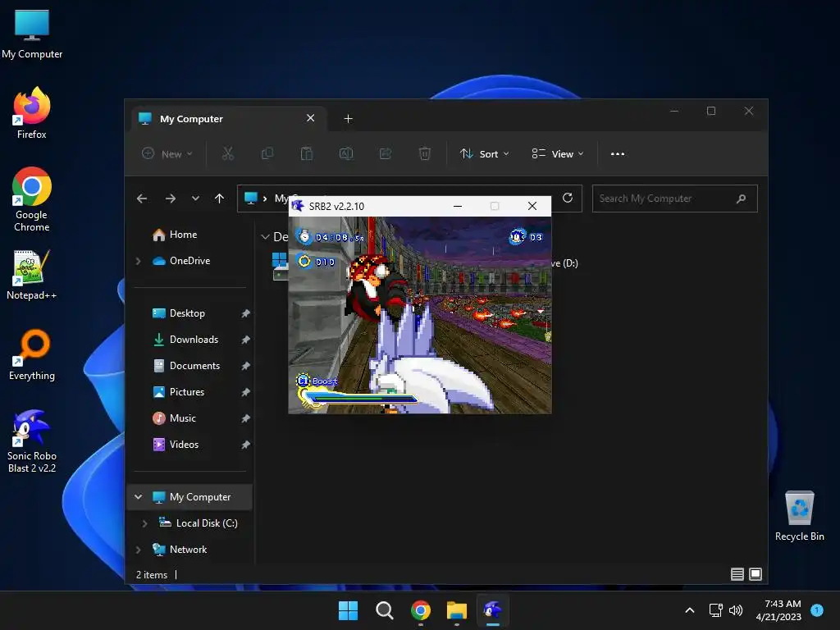Click the Paste clipboard icon in Explorer toolbar
The width and height of the screenshot is (840, 630).
pos(307,153)
